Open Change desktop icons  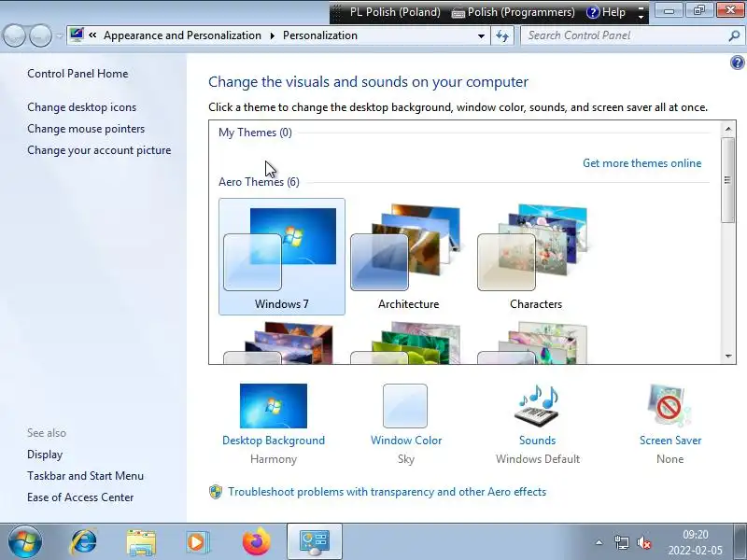(x=81, y=107)
